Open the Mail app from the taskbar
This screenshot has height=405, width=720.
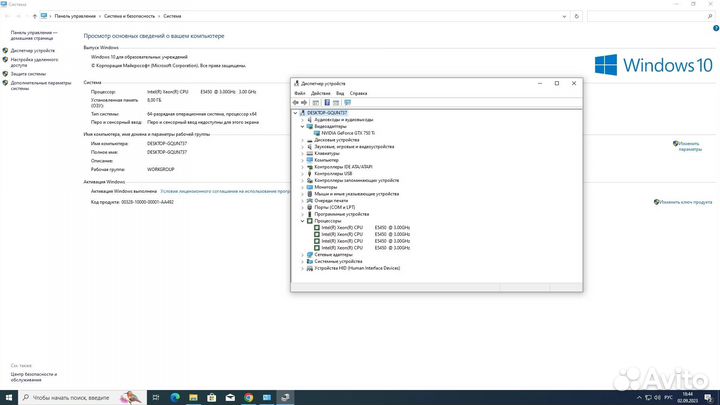(x=230, y=398)
